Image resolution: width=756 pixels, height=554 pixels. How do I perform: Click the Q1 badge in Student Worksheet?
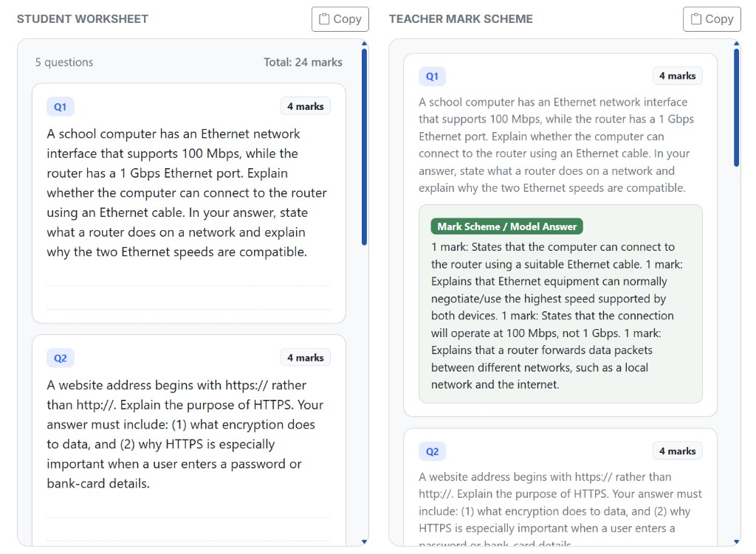(61, 107)
